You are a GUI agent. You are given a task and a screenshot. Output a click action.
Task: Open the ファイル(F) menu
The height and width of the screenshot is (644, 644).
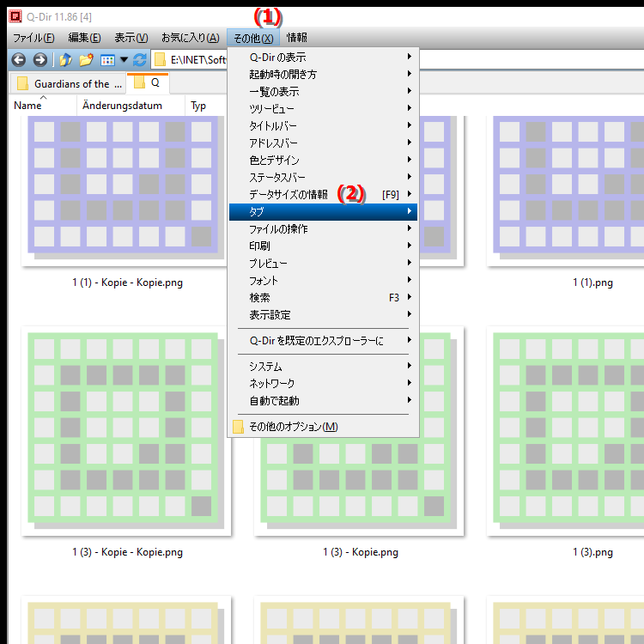point(33,38)
